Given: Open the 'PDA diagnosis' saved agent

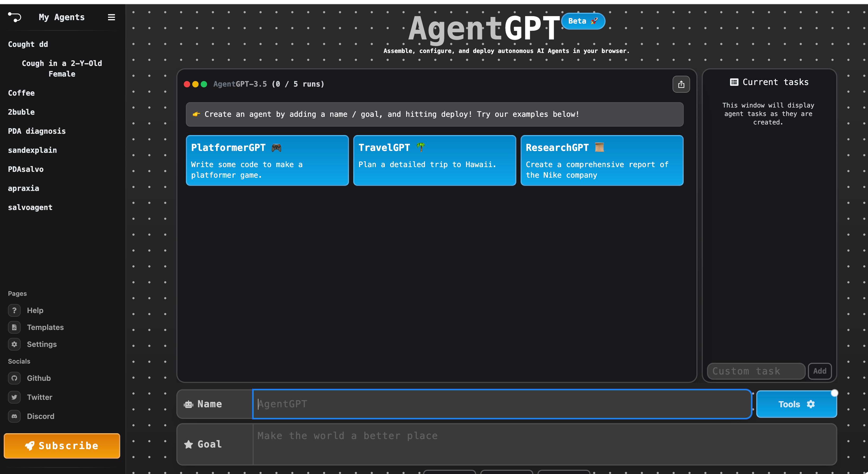Looking at the screenshot, I should [37, 131].
